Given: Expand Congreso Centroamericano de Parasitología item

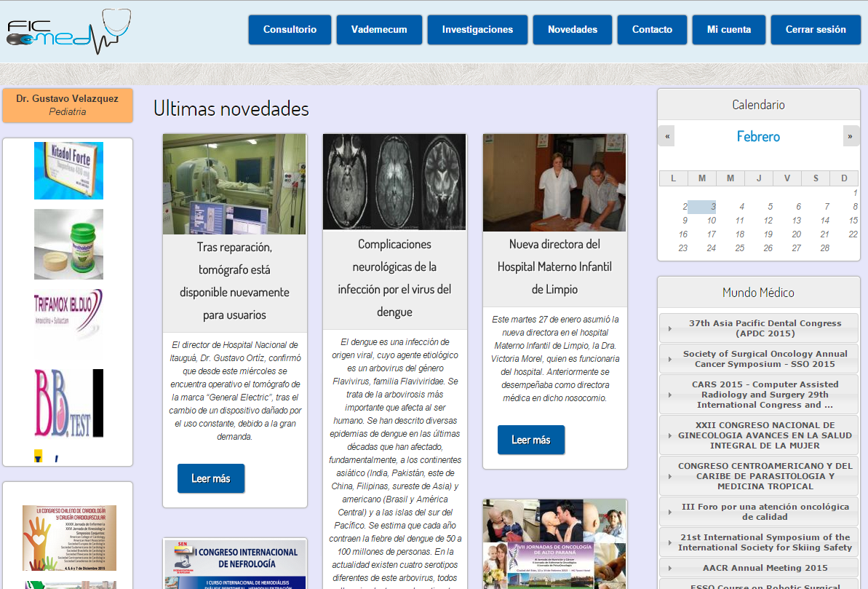Looking at the screenshot, I should click(758, 476).
